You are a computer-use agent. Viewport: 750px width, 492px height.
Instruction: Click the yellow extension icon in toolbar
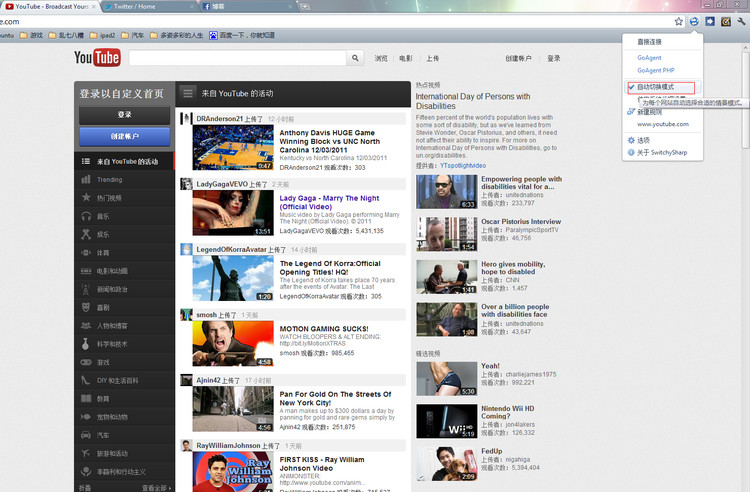[x=726, y=22]
